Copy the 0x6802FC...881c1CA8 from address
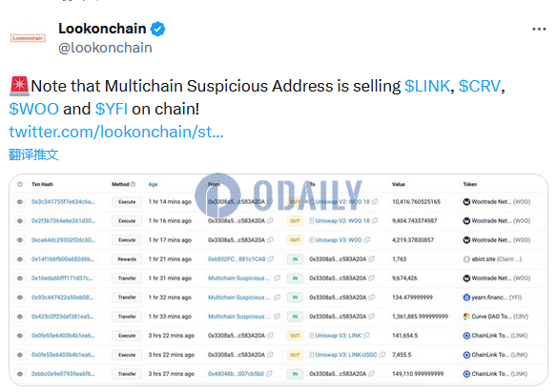This screenshot has height=392, width=557. (x=271, y=259)
